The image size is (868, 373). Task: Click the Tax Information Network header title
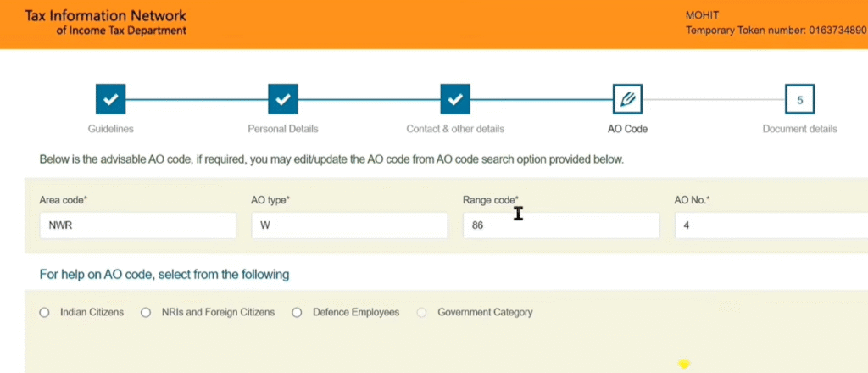(106, 16)
